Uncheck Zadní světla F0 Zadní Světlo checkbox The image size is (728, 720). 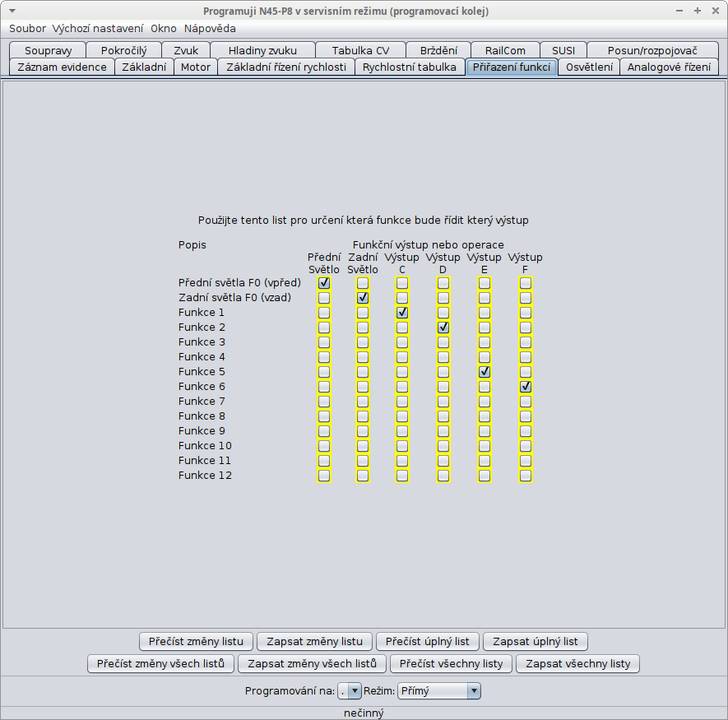363,298
